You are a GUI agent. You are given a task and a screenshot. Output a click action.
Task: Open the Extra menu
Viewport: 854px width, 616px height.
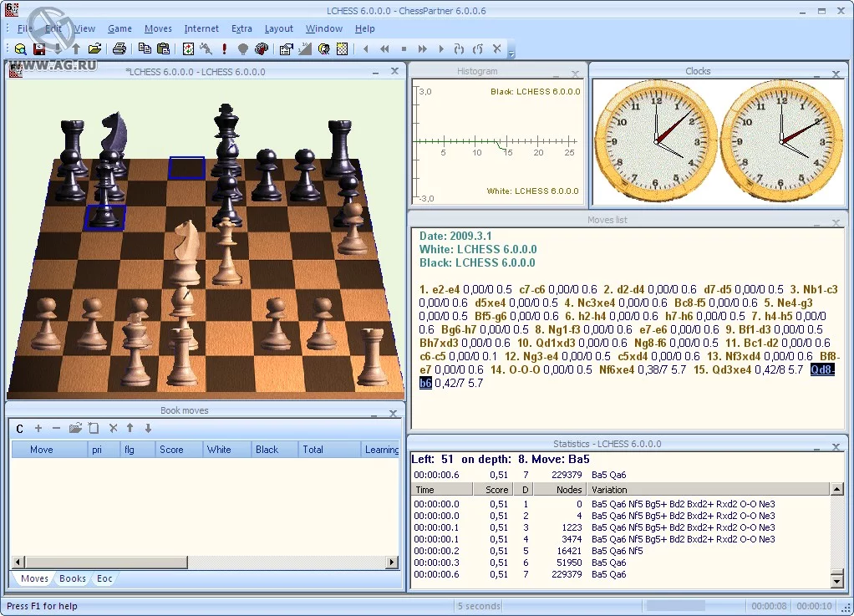[241, 29]
